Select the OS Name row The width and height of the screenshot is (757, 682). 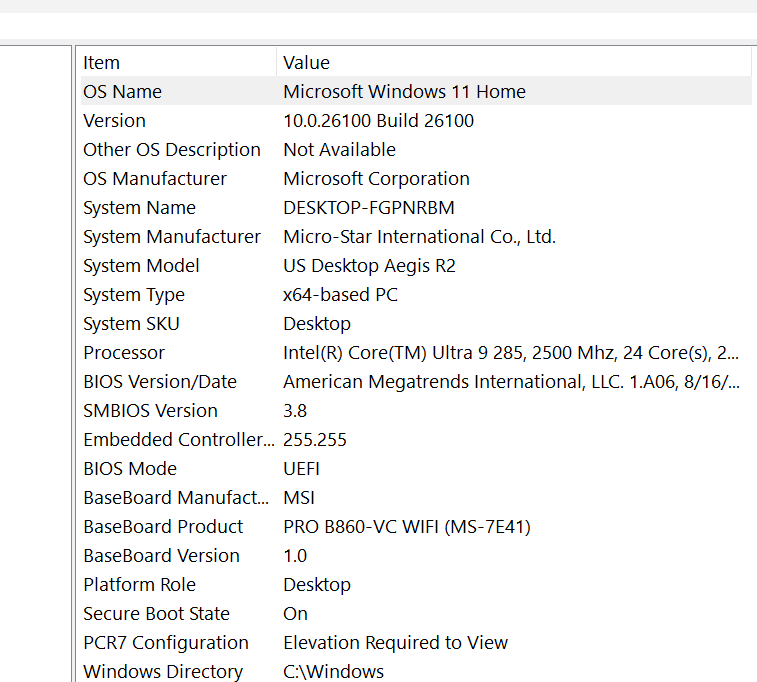coord(122,92)
